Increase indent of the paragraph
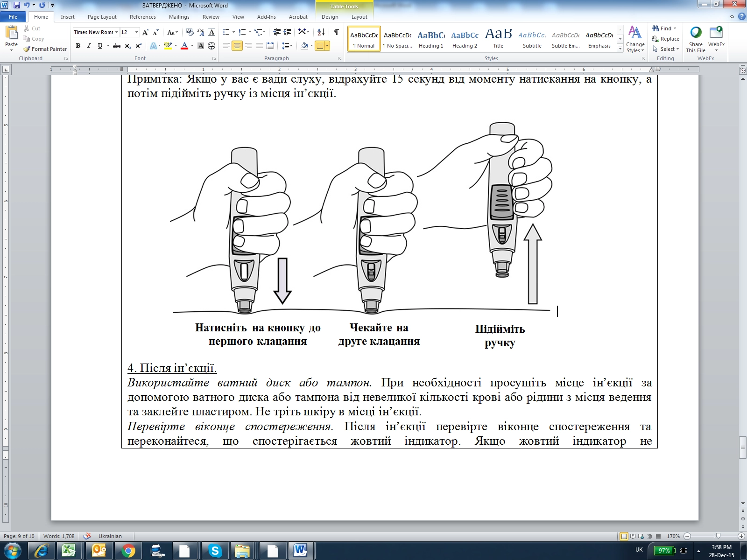 [288, 32]
